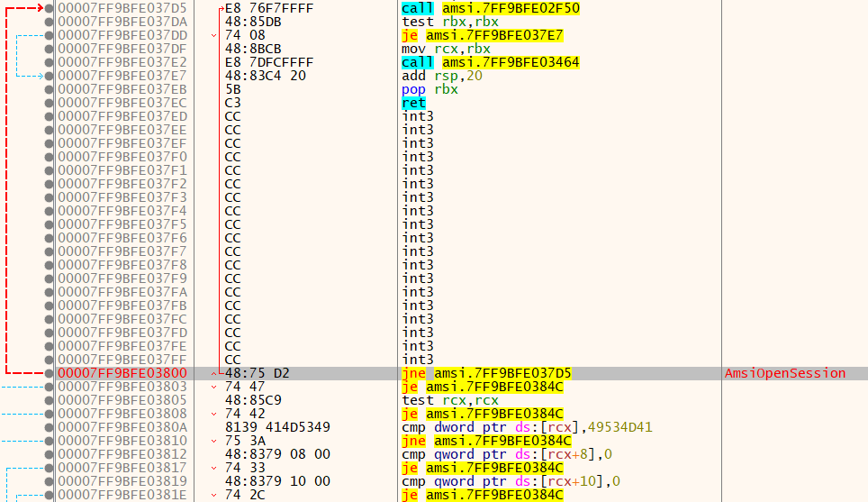Viewport: 868px width, 502px height.
Task: Select bytes 48:8379 10 00
Action: (x=277, y=481)
